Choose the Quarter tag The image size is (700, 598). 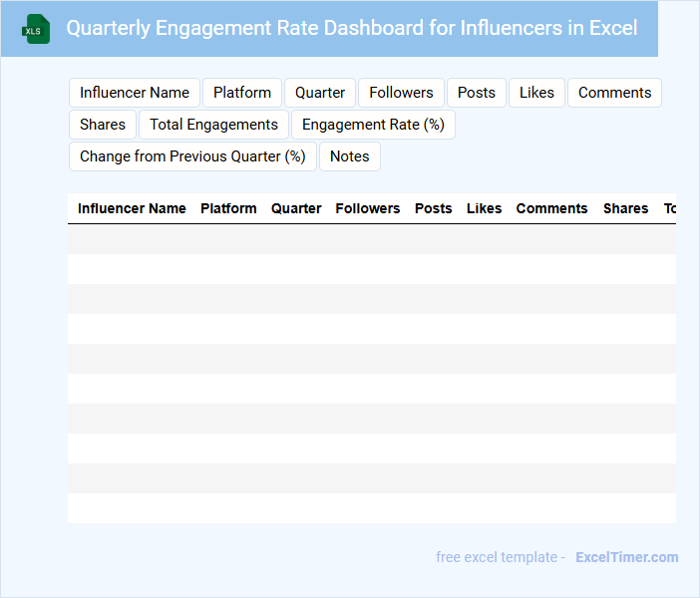pyautogui.click(x=320, y=93)
